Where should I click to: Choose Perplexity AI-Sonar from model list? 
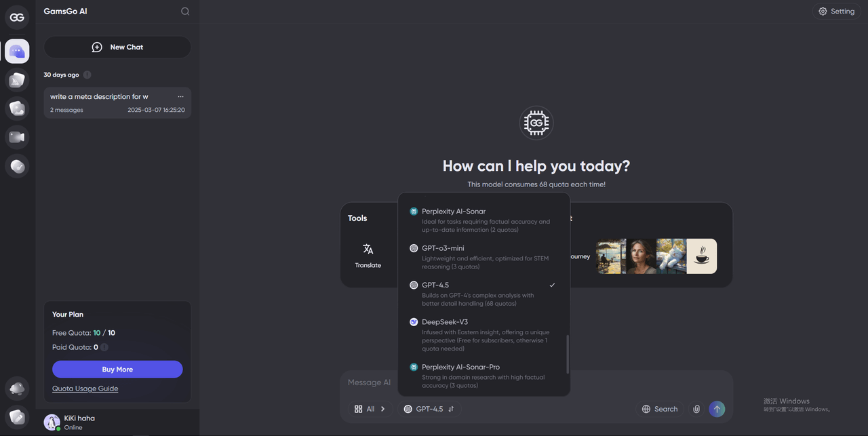pos(483,220)
